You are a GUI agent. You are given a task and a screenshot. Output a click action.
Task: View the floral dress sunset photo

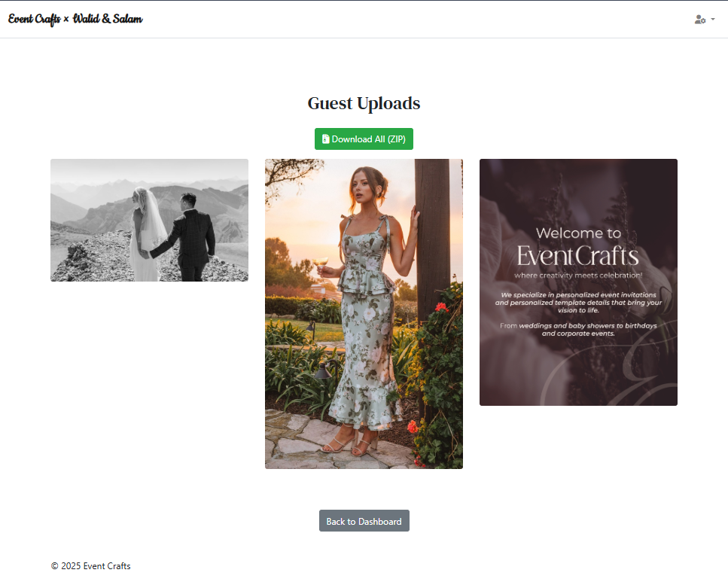pyautogui.click(x=364, y=312)
